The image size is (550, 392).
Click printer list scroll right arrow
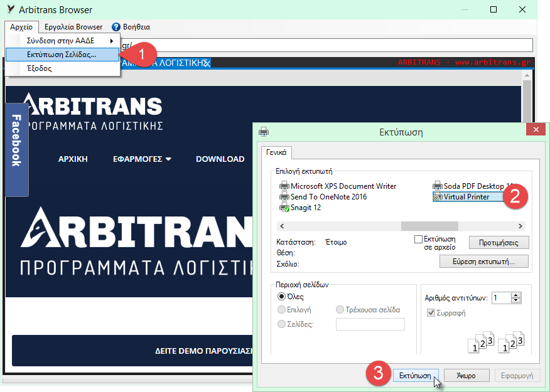(520, 226)
